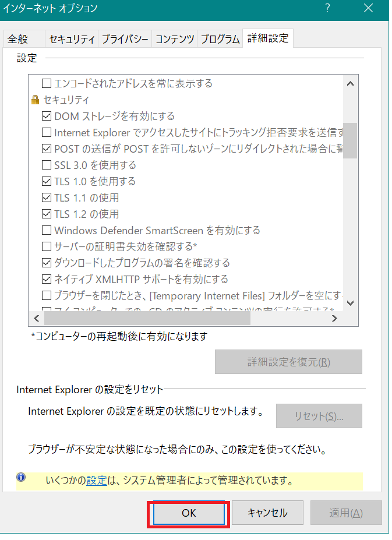Viewport: 392px width, 540px height.
Task: Click the horizontal scroll left arrow
Action: click(37, 319)
